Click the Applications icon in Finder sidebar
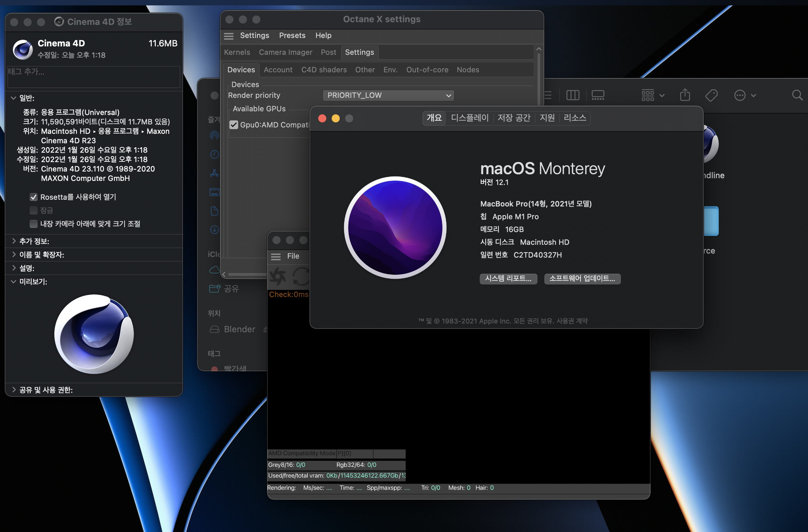The height and width of the screenshot is (532, 808). (x=214, y=174)
